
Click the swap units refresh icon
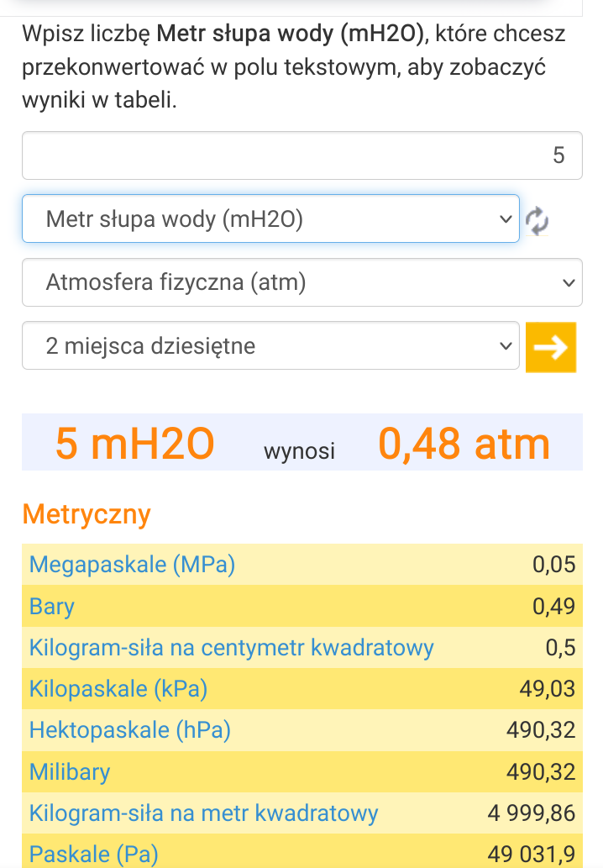coord(537,220)
